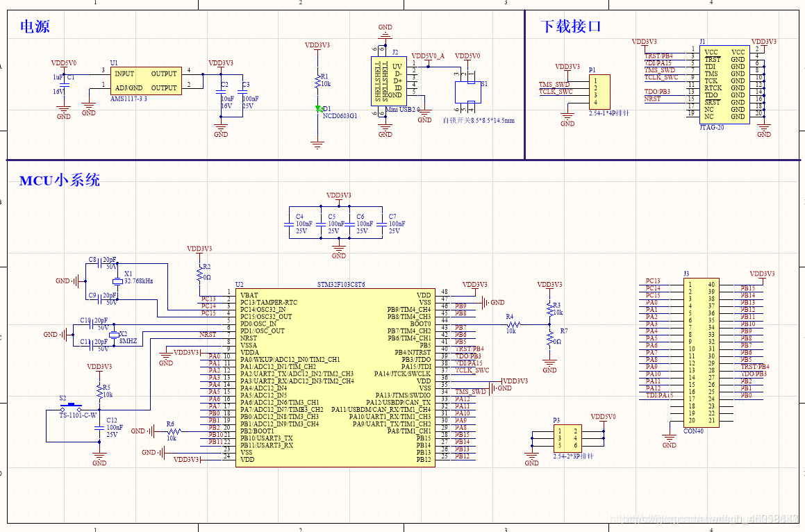Select the 32.768kHz crystal X1
Image resolution: width=805 pixels, height=532 pixels.
click(x=117, y=281)
